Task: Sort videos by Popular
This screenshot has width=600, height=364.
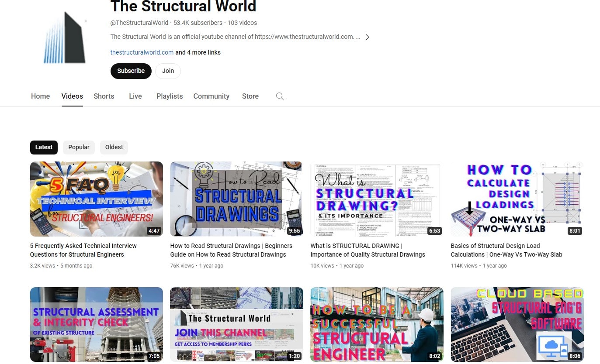Action: (x=79, y=147)
